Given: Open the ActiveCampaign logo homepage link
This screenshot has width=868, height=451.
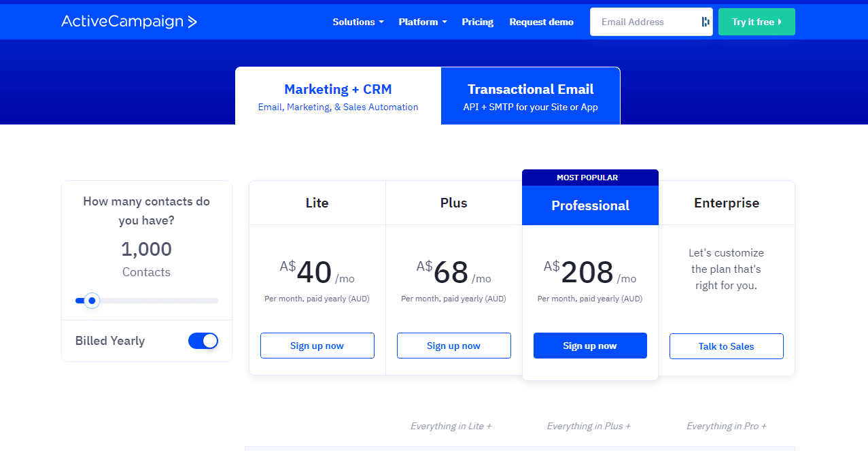Looking at the screenshot, I should (x=129, y=22).
